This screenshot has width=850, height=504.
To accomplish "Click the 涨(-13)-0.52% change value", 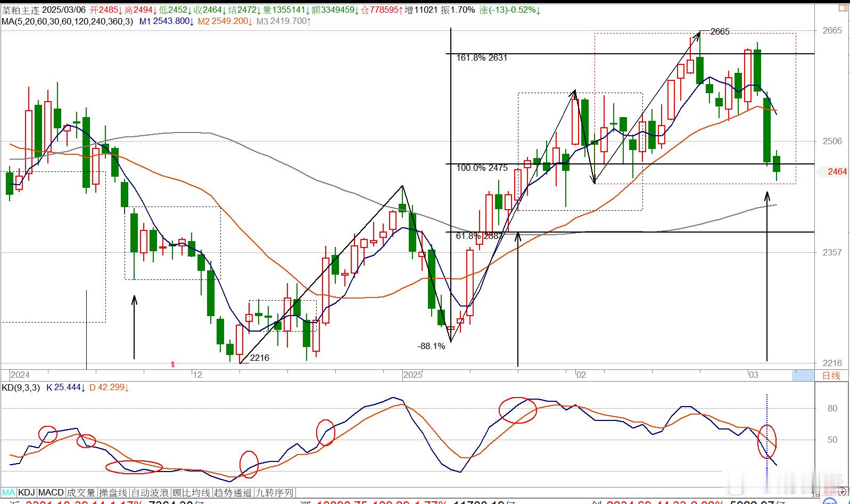I will pos(510,10).
